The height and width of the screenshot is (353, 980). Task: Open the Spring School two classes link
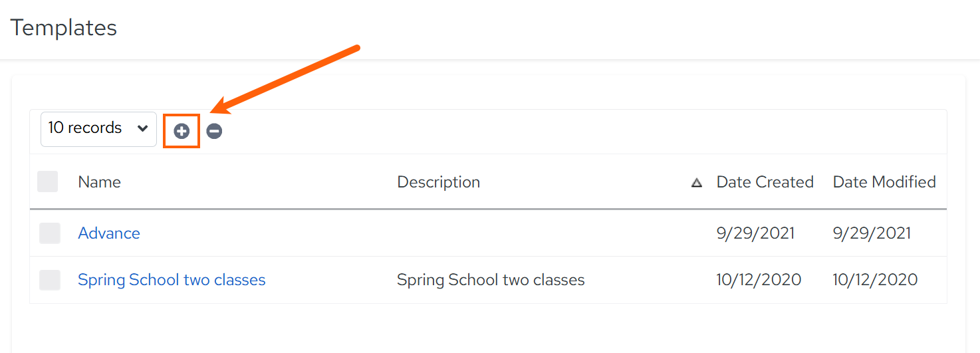pyautogui.click(x=172, y=280)
